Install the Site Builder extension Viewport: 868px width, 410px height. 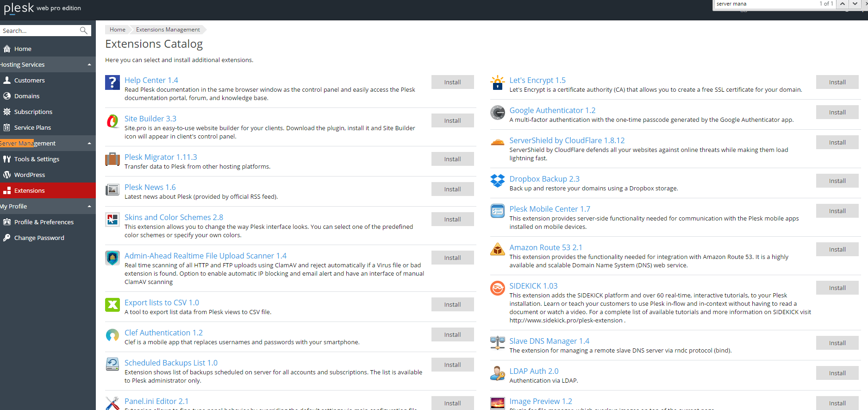[x=452, y=120]
